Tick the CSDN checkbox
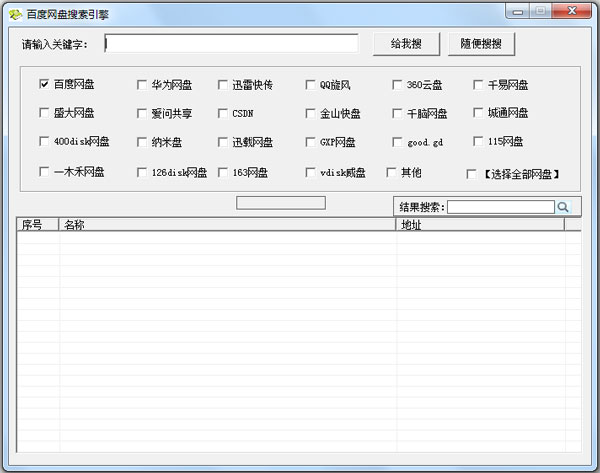 pyautogui.click(x=223, y=114)
